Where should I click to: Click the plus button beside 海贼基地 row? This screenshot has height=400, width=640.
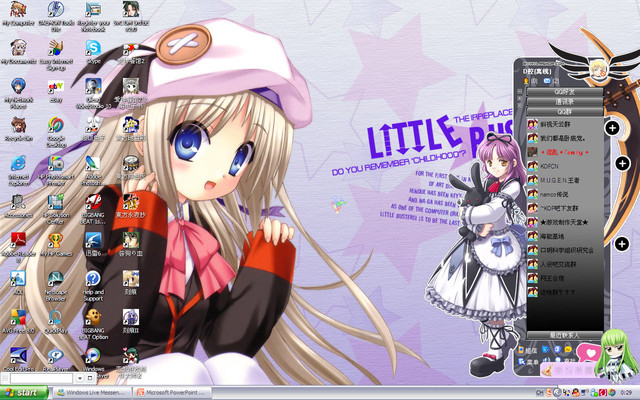coord(622,244)
